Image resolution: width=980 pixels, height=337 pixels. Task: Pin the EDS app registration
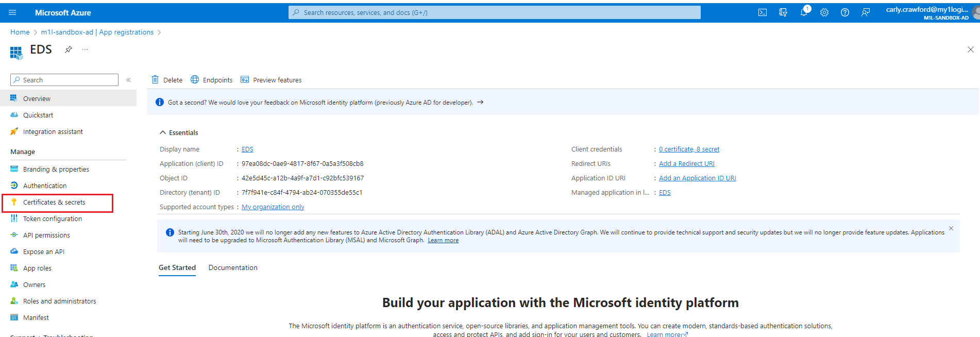point(68,49)
